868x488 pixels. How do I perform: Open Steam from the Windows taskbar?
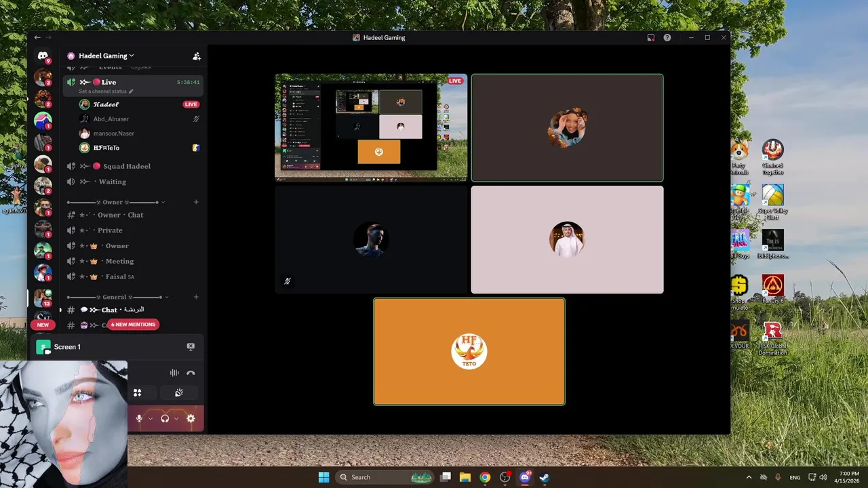(x=544, y=477)
